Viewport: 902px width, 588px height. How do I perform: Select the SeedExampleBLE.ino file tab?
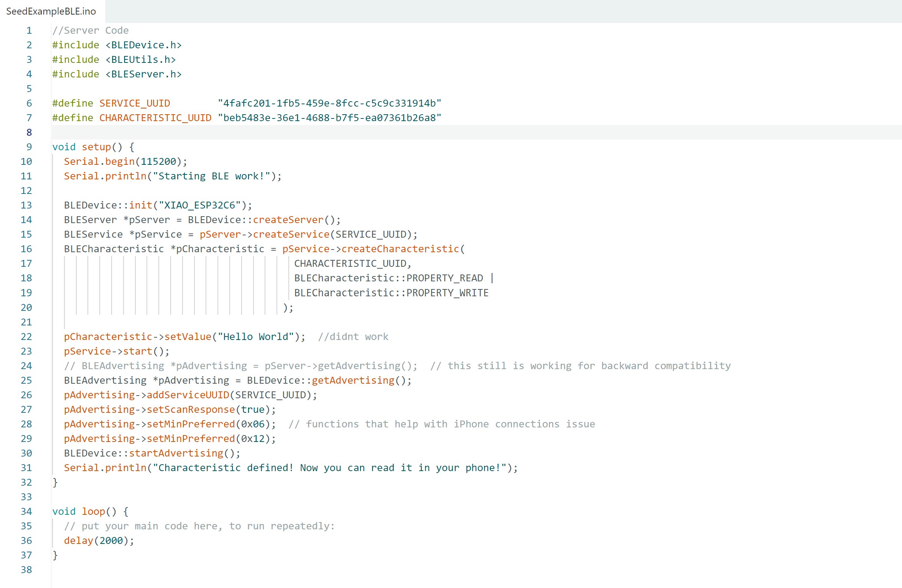(51, 11)
